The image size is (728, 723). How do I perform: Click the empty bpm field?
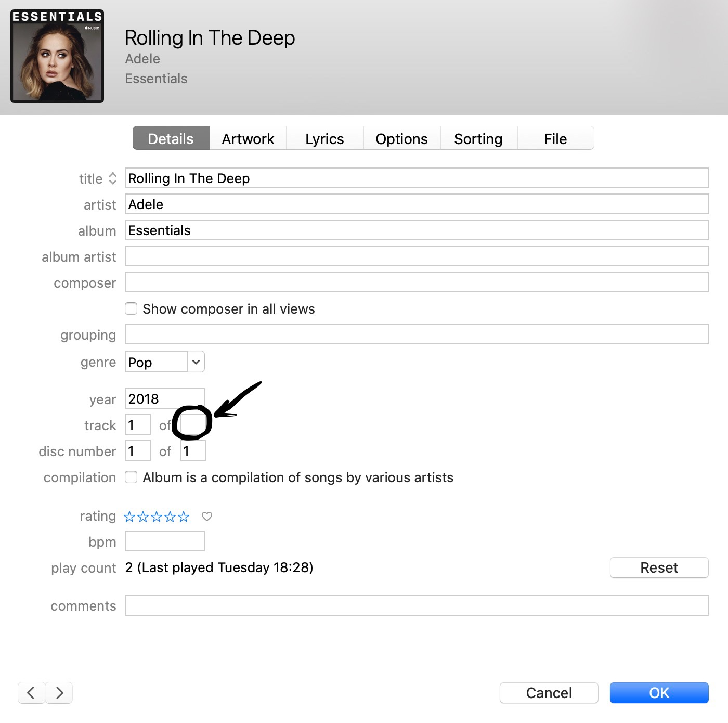coord(165,541)
